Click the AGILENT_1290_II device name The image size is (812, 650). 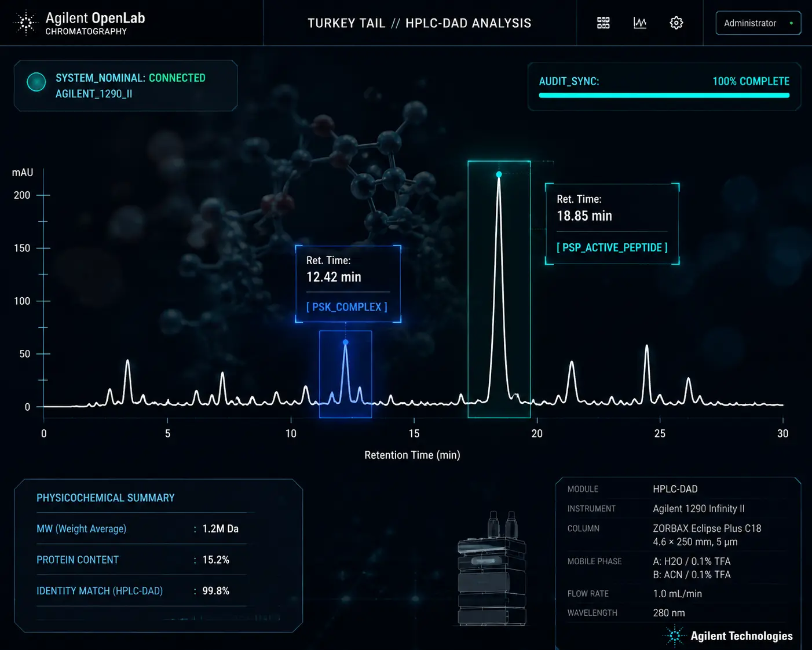[x=94, y=94]
